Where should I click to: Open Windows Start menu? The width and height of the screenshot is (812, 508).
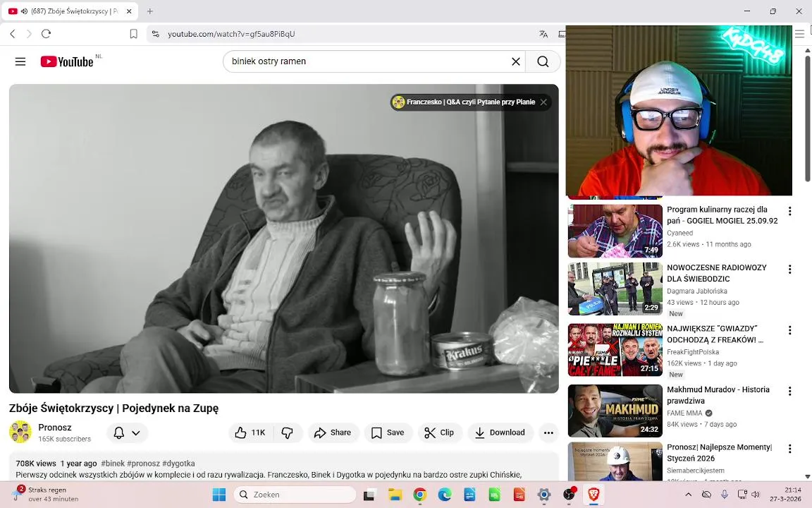(219, 495)
